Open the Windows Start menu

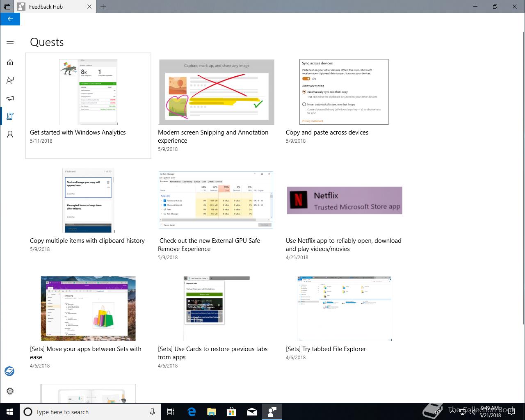pyautogui.click(x=10, y=412)
